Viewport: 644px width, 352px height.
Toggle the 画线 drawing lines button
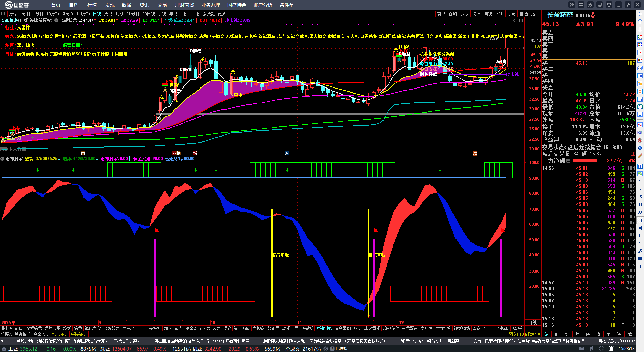point(488,14)
